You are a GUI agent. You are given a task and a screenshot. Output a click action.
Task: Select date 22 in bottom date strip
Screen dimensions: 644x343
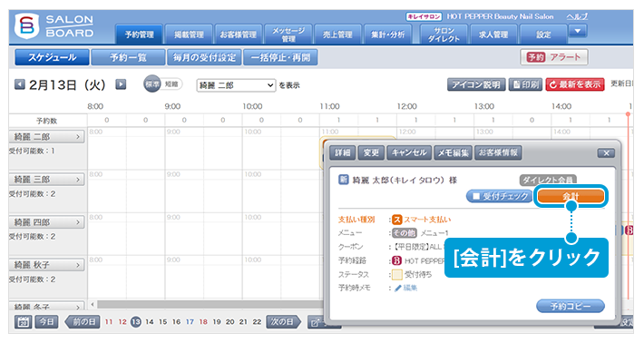(x=257, y=322)
